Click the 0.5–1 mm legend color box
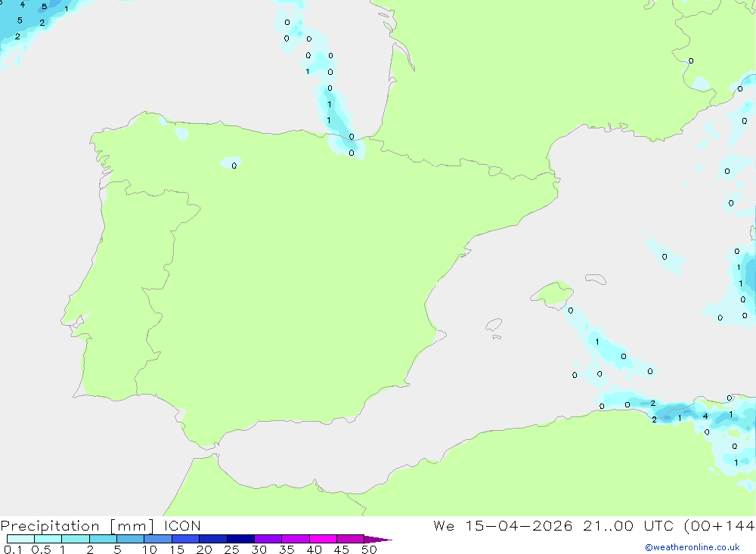 pos(48,539)
